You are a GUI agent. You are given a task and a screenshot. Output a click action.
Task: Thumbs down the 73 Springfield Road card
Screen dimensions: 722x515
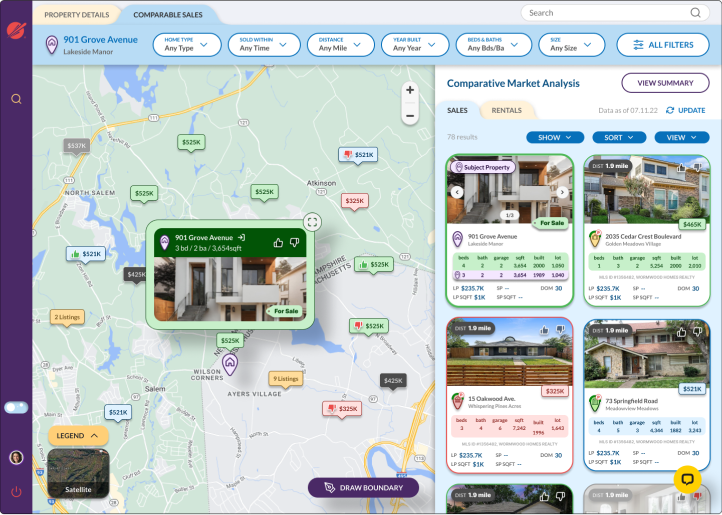[x=698, y=332]
